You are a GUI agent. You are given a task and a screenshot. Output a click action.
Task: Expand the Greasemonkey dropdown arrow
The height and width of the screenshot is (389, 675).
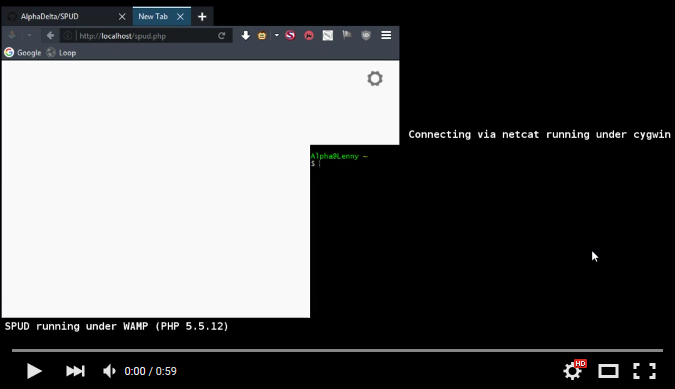[276, 35]
